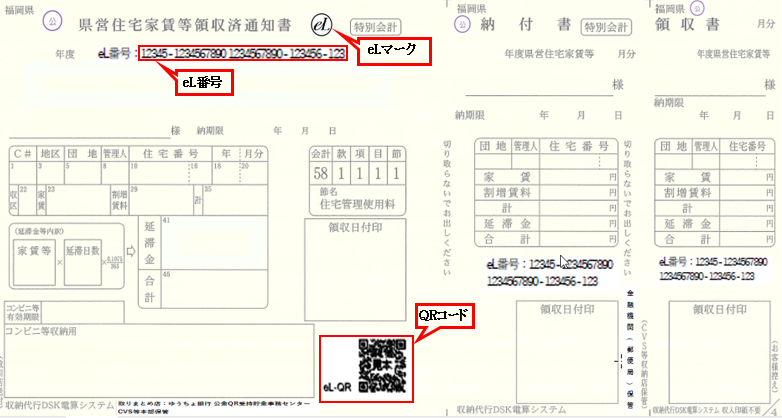Image resolution: width=782 pixels, height=418 pixels.
Task: Click the 住宅番号 header in the 通知書 table
Action: 171,154
